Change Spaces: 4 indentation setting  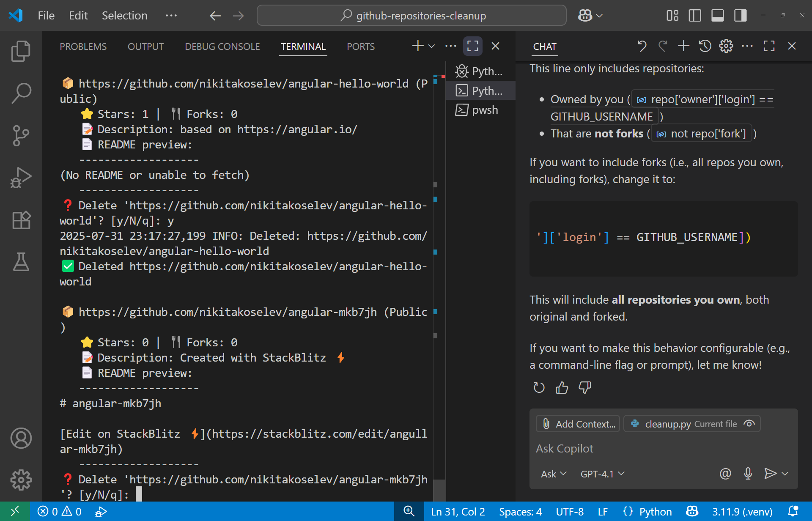click(521, 512)
